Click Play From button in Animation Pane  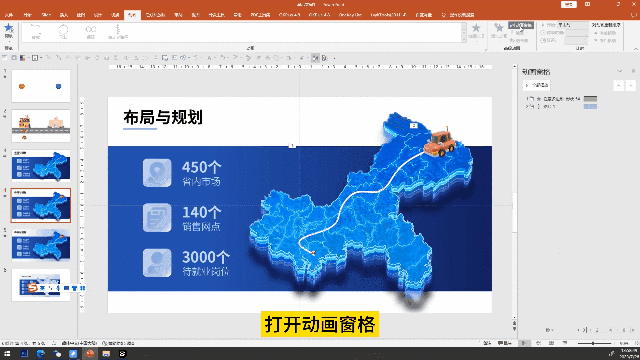tap(537, 85)
